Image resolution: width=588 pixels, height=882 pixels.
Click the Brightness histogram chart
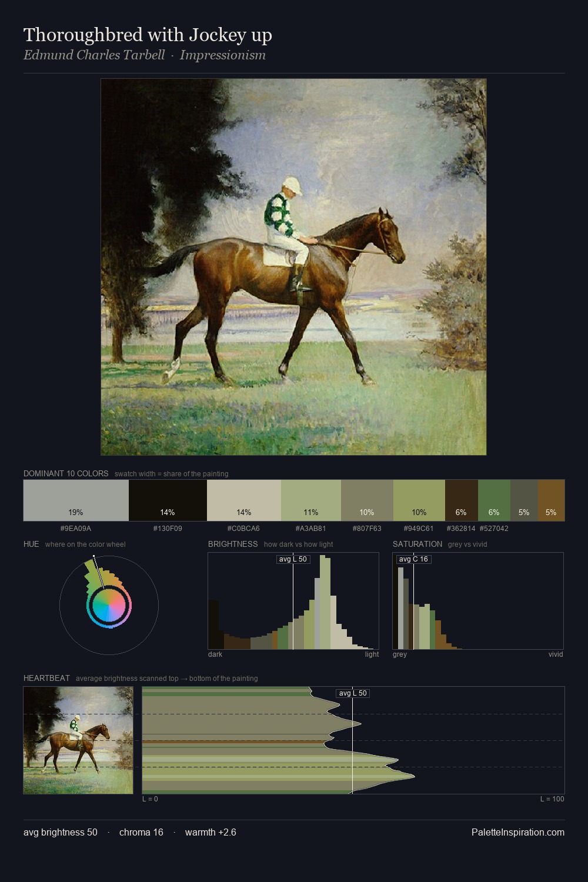point(293,601)
